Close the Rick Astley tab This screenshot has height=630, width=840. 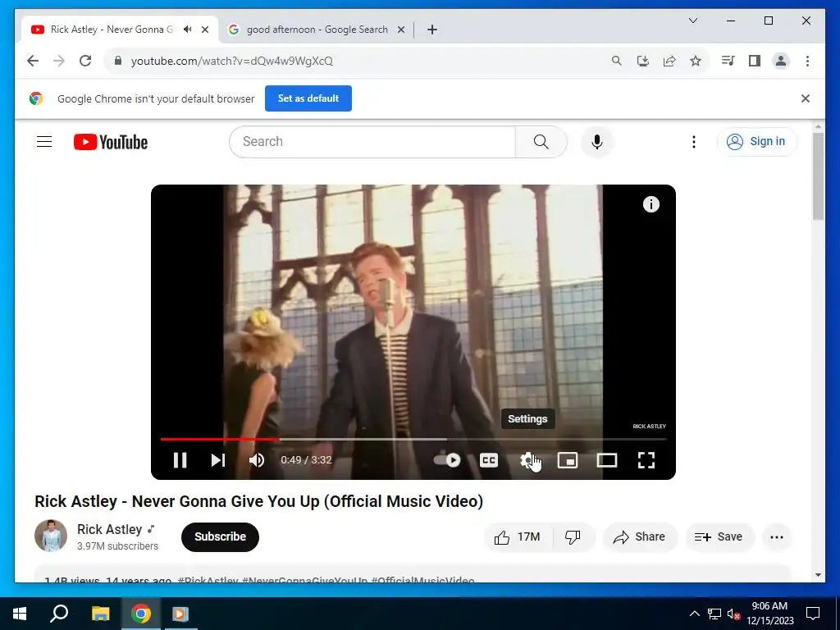pos(204,30)
